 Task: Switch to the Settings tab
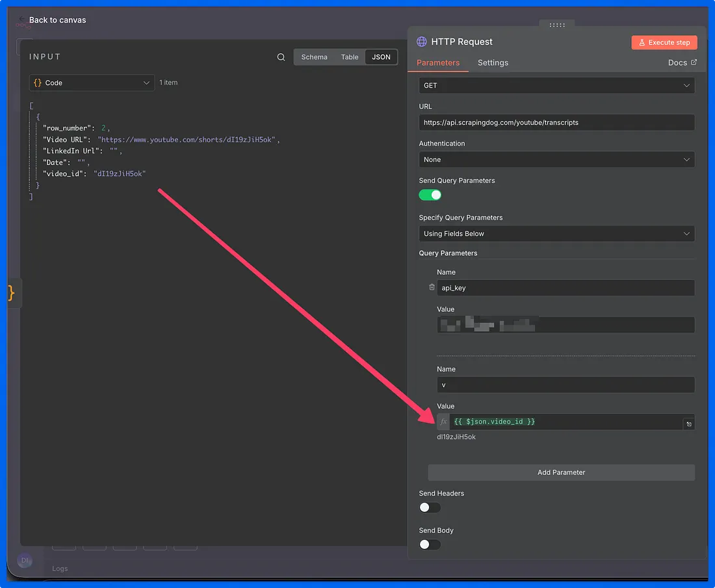tap(493, 63)
